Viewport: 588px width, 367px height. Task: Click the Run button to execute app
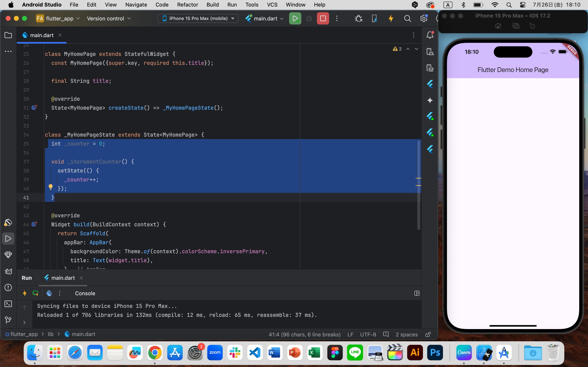[x=295, y=18]
